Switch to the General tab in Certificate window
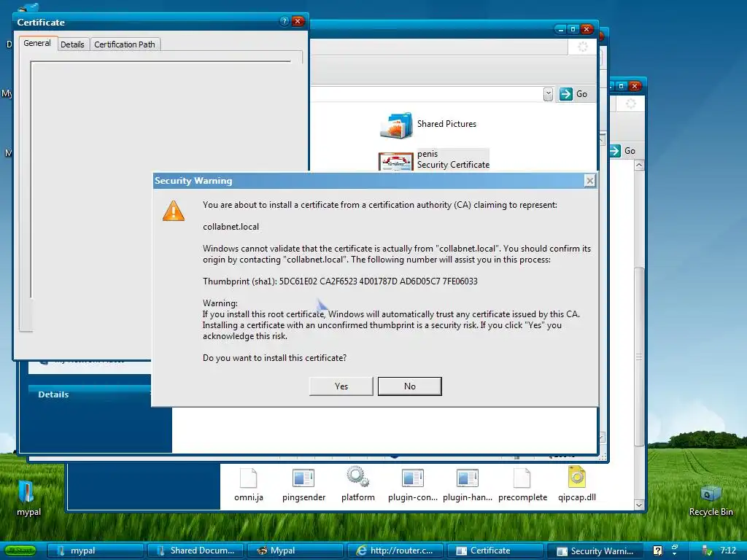Viewport: 747px width, 560px height. (37, 43)
